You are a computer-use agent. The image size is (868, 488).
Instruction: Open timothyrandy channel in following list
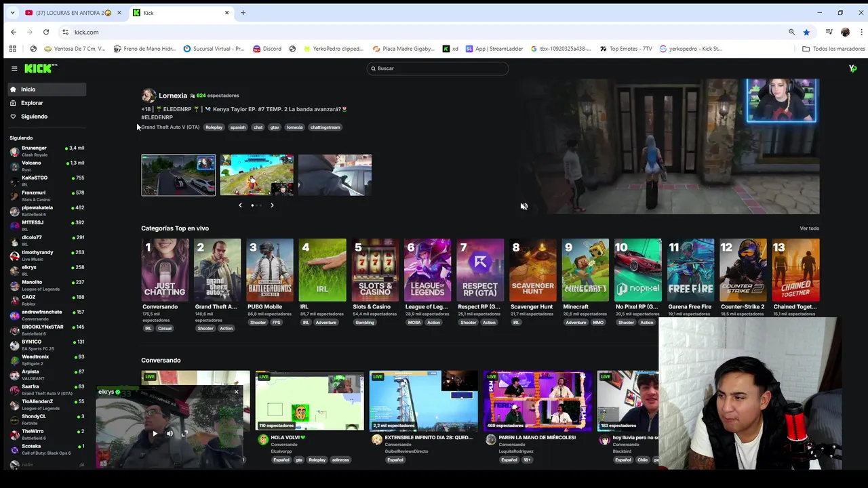(x=47, y=256)
